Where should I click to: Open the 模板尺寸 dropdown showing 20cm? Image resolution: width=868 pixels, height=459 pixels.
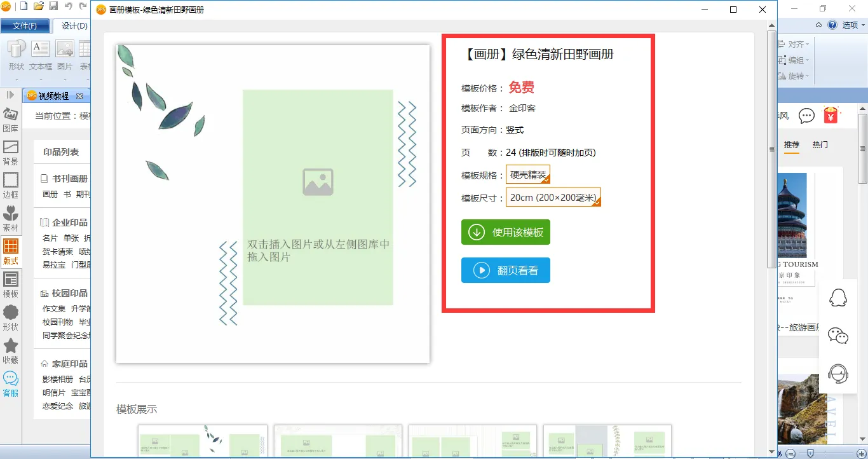553,198
